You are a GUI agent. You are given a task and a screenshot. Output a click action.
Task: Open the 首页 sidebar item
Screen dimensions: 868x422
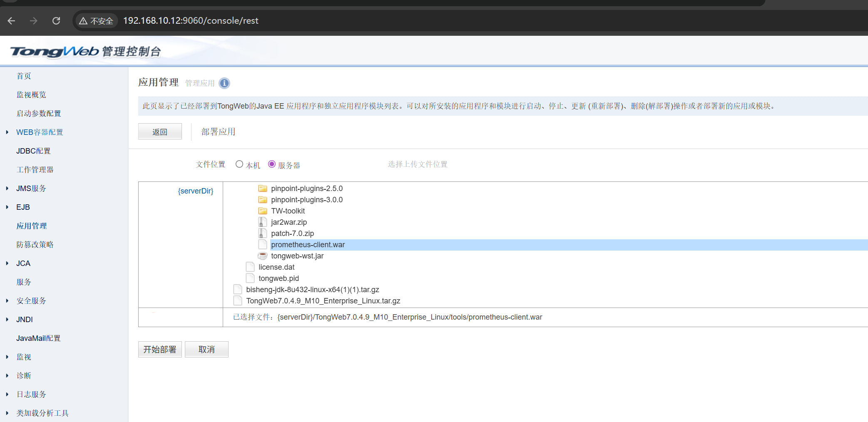(24, 76)
